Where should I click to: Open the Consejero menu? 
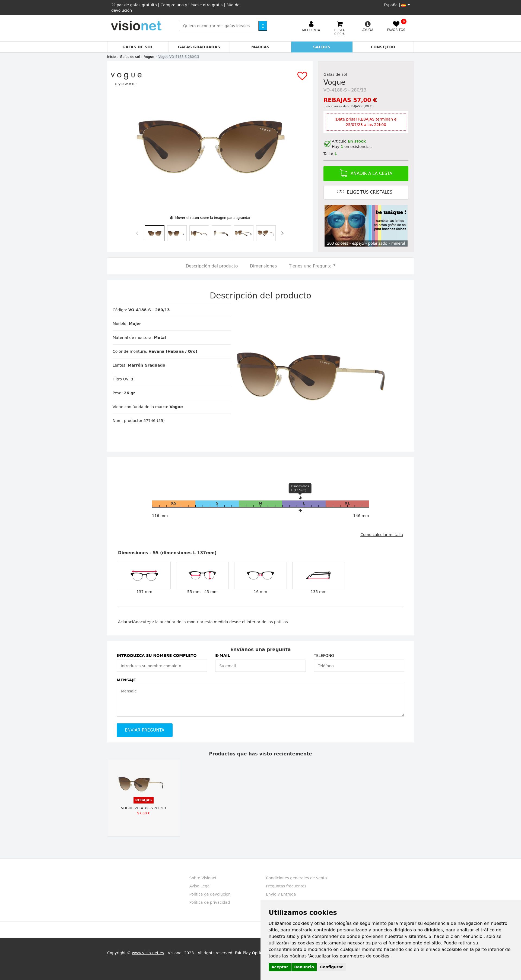[383, 47]
